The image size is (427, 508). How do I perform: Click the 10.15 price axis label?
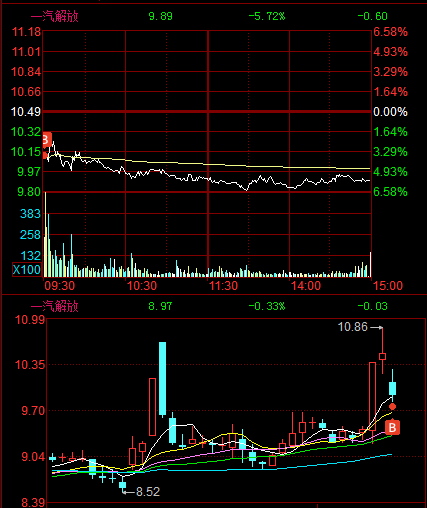26,152
